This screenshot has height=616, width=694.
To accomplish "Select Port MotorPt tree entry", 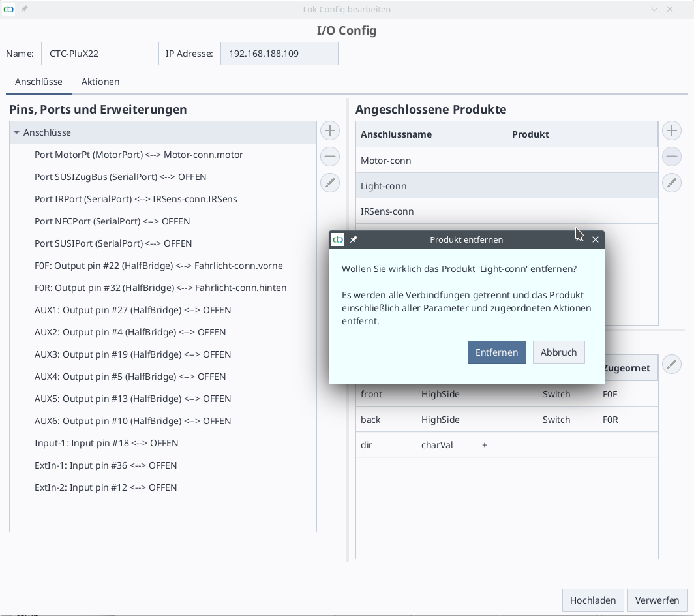I will [138, 155].
